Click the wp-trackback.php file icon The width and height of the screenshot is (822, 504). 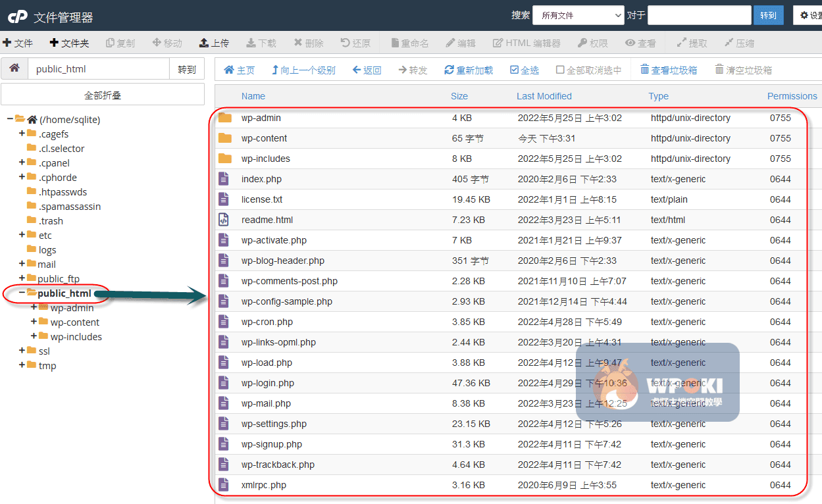pos(224,465)
